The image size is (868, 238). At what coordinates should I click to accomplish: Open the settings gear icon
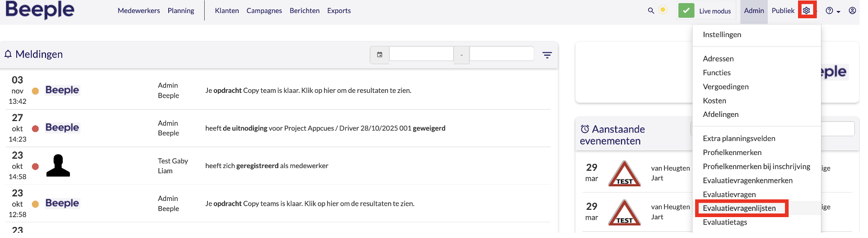[806, 10]
